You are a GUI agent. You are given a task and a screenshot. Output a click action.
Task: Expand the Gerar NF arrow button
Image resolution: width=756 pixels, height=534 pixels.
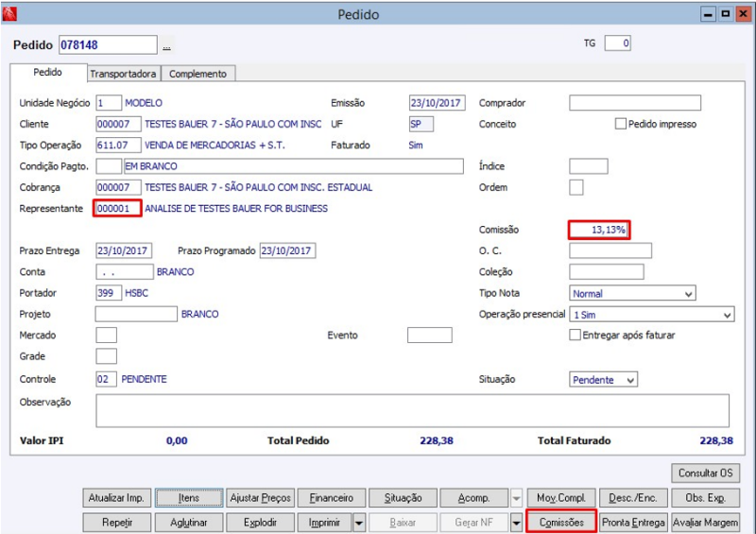point(516,523)
